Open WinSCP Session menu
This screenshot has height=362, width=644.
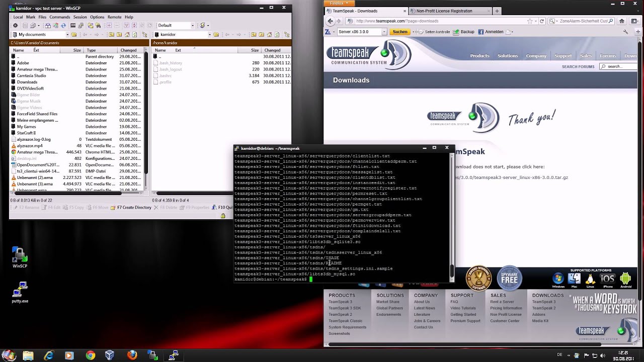(80, 17)
